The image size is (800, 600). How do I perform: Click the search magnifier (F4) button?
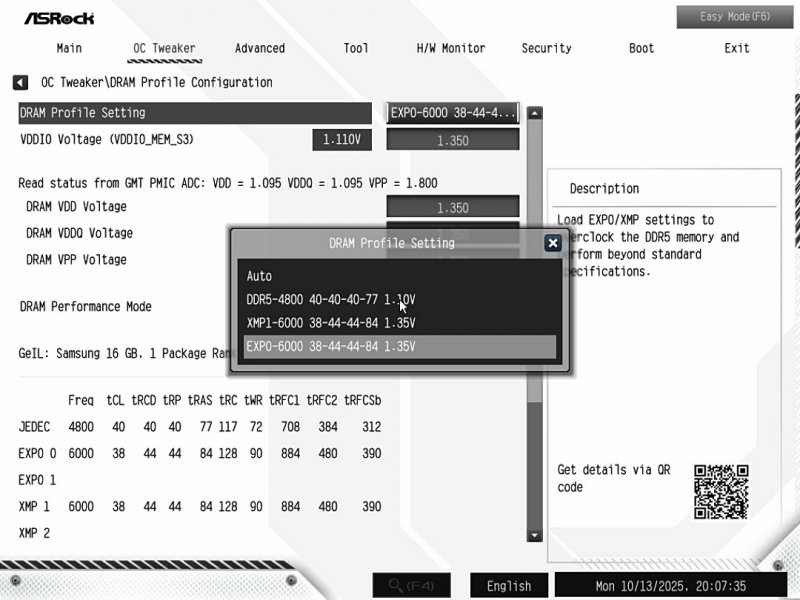[411, 586]
